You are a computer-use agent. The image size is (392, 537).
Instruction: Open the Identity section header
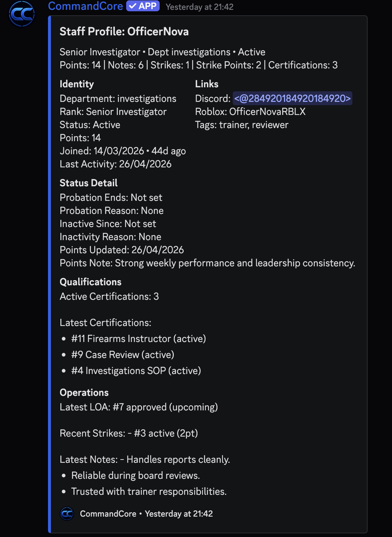(x=77, y=84)
